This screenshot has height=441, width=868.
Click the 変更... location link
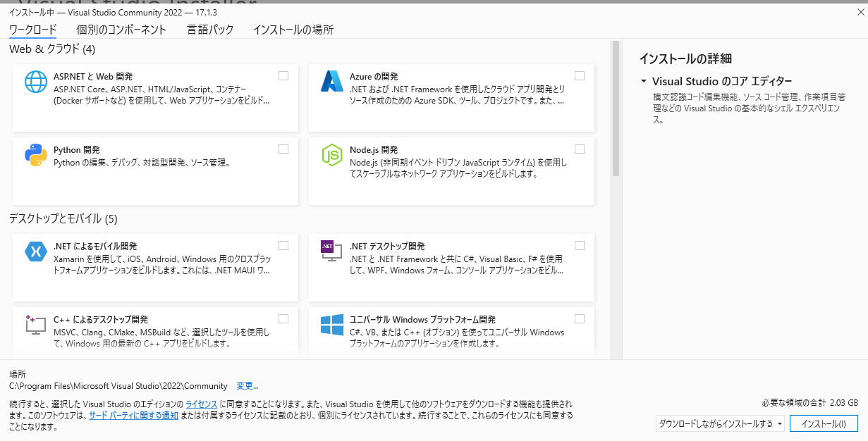247,386
